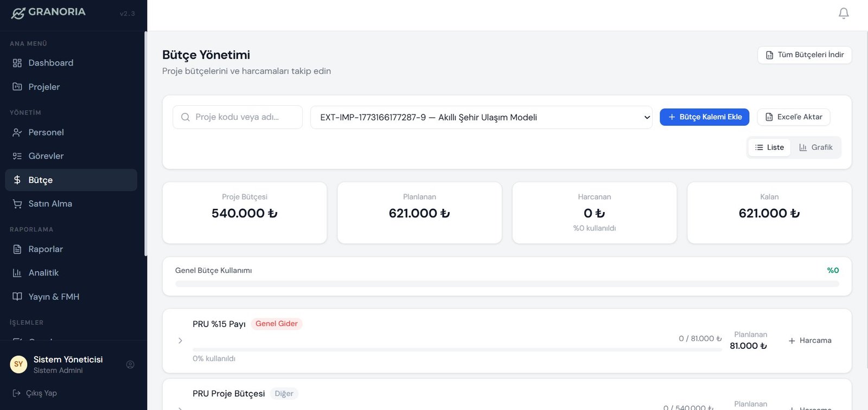Open the project selection dropdown
The height and width of the screenshot is (410, 868).
click(x=481, y=117)
